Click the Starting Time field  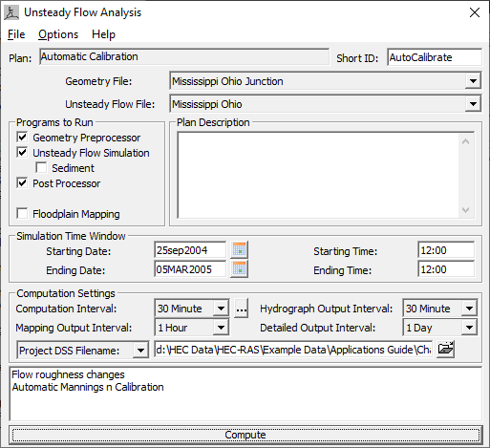click(446, 250)
